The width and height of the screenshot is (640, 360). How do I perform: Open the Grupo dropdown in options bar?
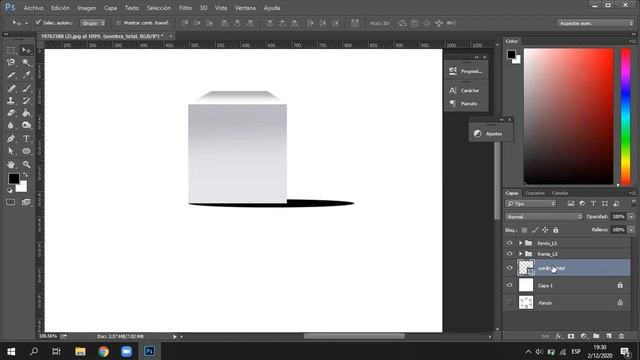pyautogui.click(x=93, y=23)
